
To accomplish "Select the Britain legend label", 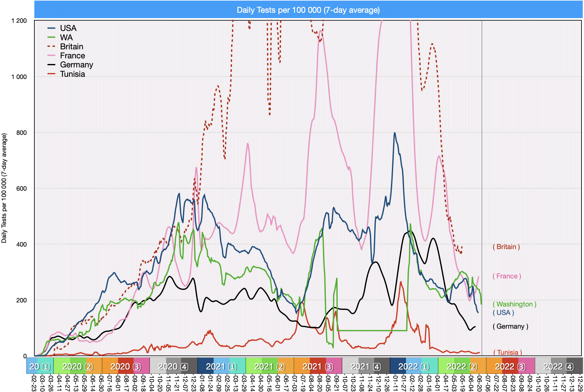I will click(72, 47).
